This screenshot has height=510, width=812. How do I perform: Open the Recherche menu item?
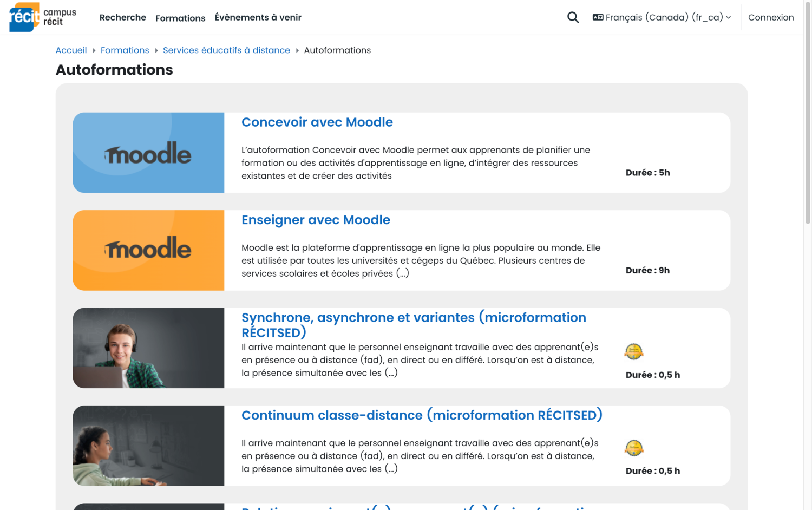coord(123,17)
